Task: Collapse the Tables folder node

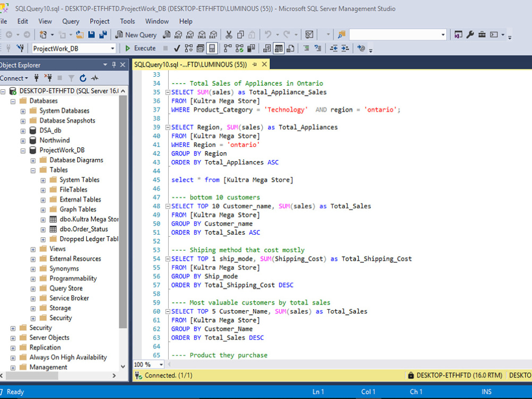Action: [33, 170]
